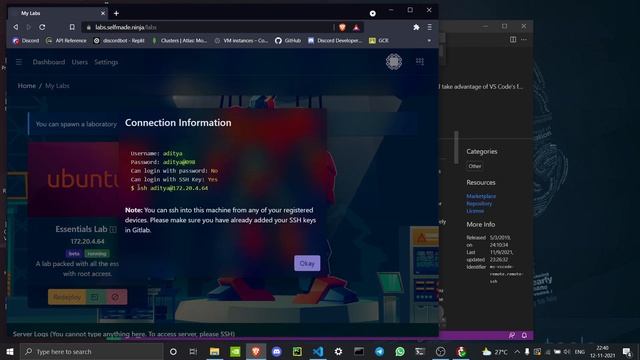Open the GitHub bookmark
The image size is (640, 360).
click(x=288, y=40)
